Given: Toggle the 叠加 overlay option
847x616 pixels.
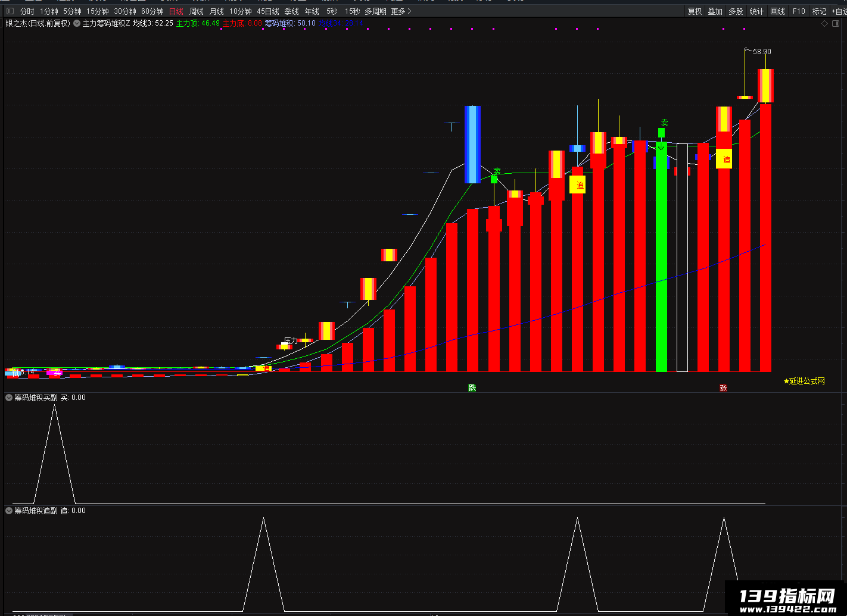Looking at the screenshot, I should pos(715,11).
